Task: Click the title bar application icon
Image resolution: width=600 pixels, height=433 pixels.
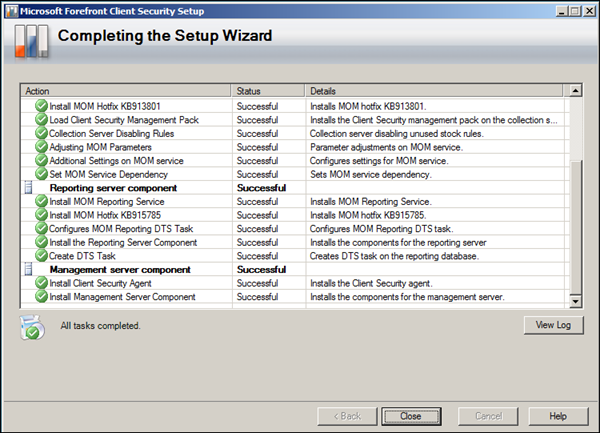Action: pyautogui.click(x=12, y=11)
